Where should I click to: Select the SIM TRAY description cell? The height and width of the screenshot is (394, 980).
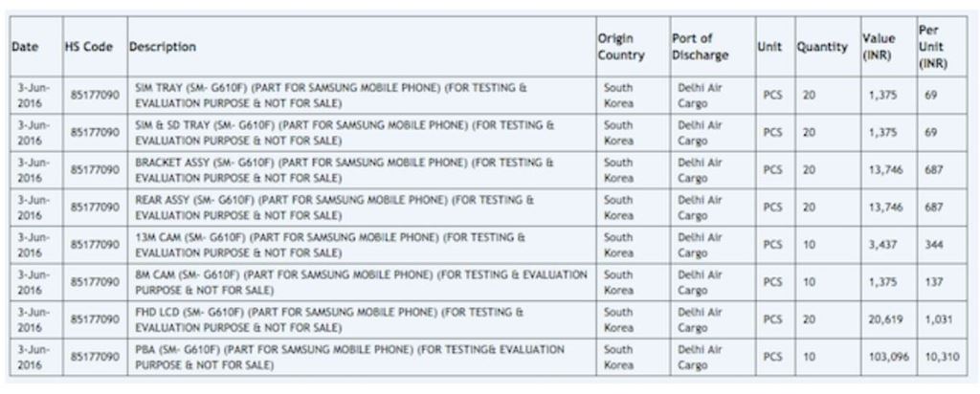coord(330,95)
